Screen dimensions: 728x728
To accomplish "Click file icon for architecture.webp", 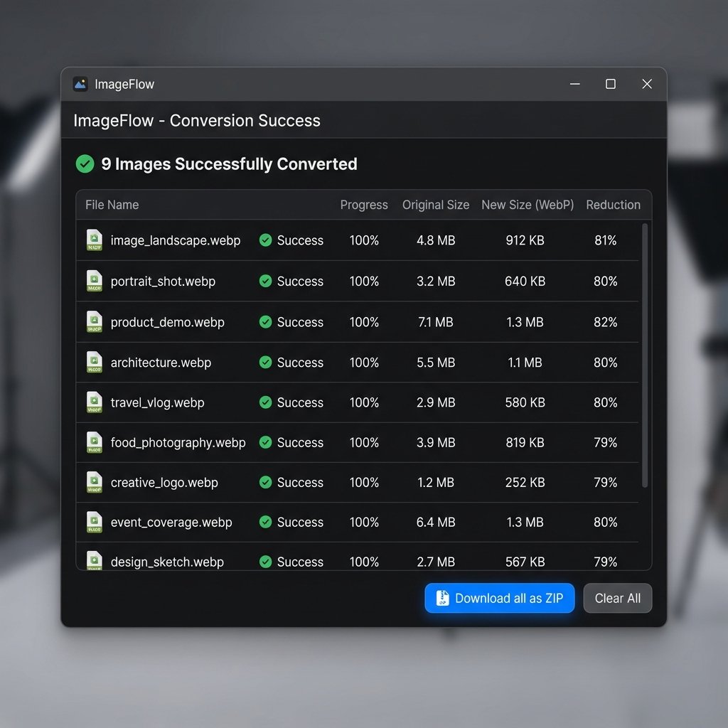I will pyautogui.click(x=95, y=362).
